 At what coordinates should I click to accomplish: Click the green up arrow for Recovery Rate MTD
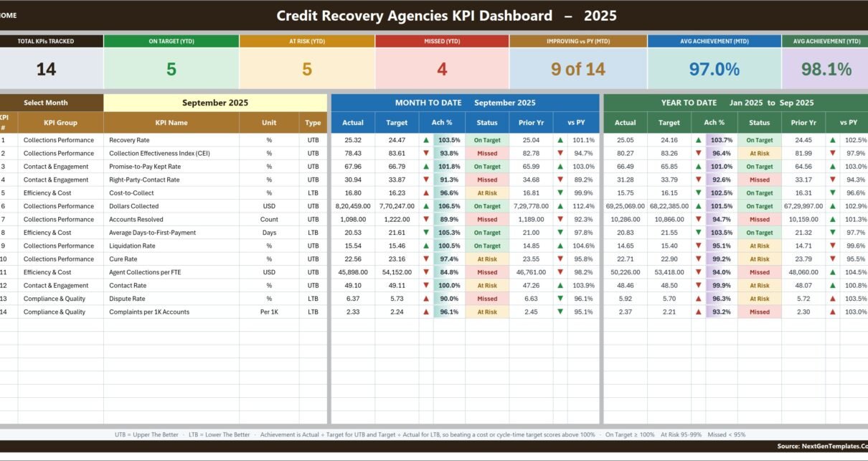point(426,140)
